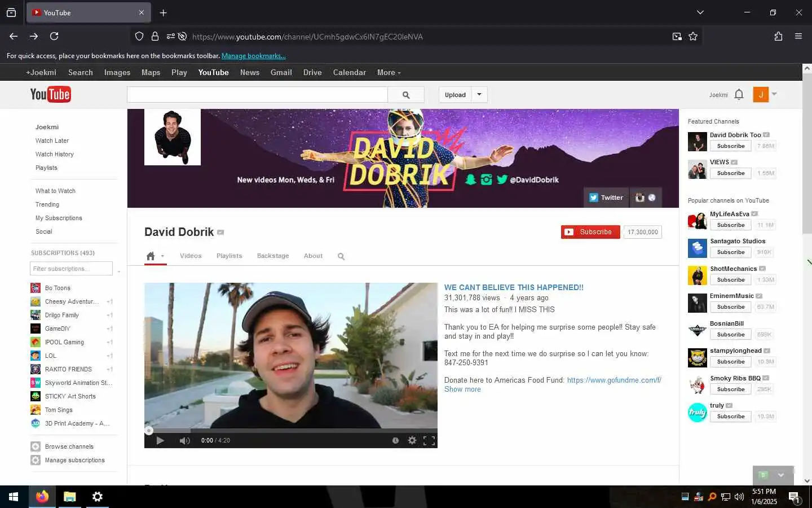
Task: Open Settings gear in the taskbar
Action: [98, 497]
